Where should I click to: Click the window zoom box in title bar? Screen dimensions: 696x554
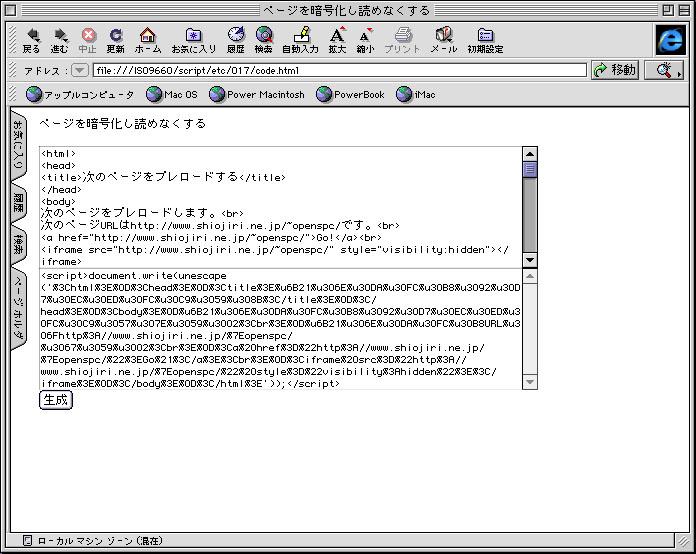click(x=668, y=10)
